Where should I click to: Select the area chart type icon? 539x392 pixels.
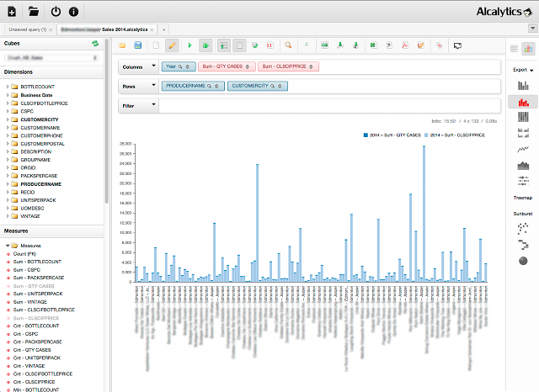click(x=522, y=165)
